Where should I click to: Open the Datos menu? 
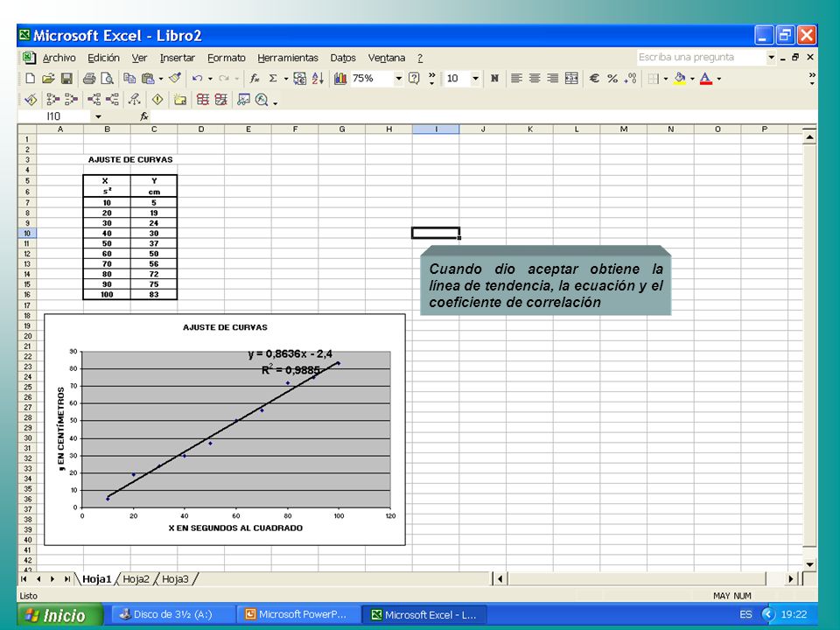click(343, 58)
